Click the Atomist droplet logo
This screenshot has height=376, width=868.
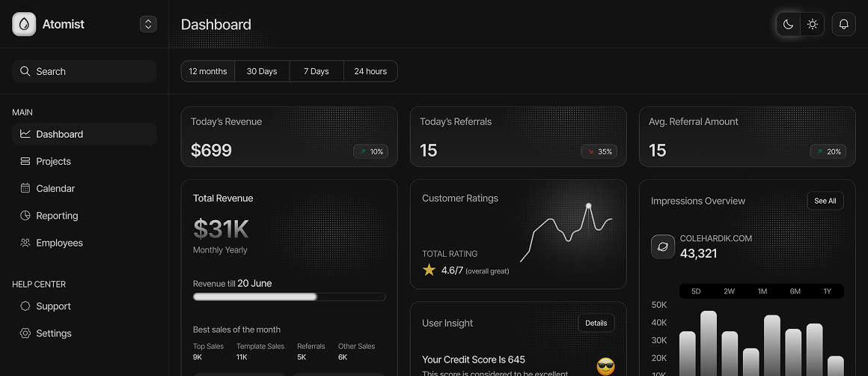(x=24, y=25)
